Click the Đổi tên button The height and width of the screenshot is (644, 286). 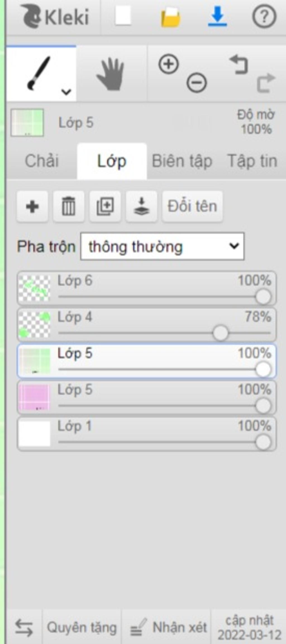coord(192,207)
